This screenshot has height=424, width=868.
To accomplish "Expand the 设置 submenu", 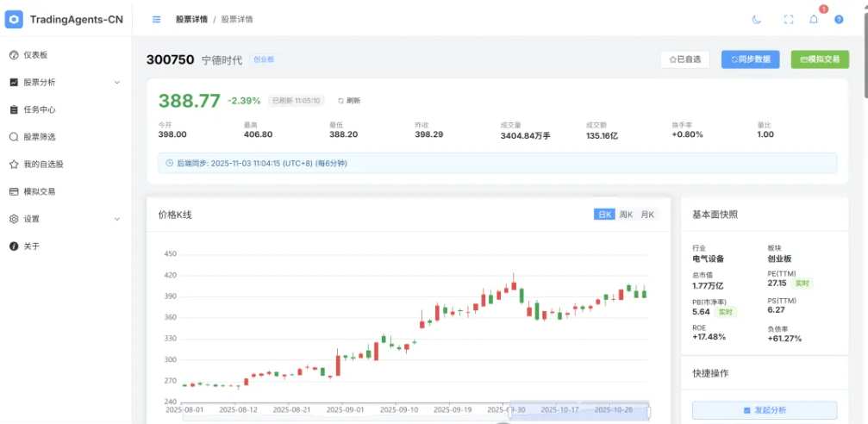I will (66, 219).
